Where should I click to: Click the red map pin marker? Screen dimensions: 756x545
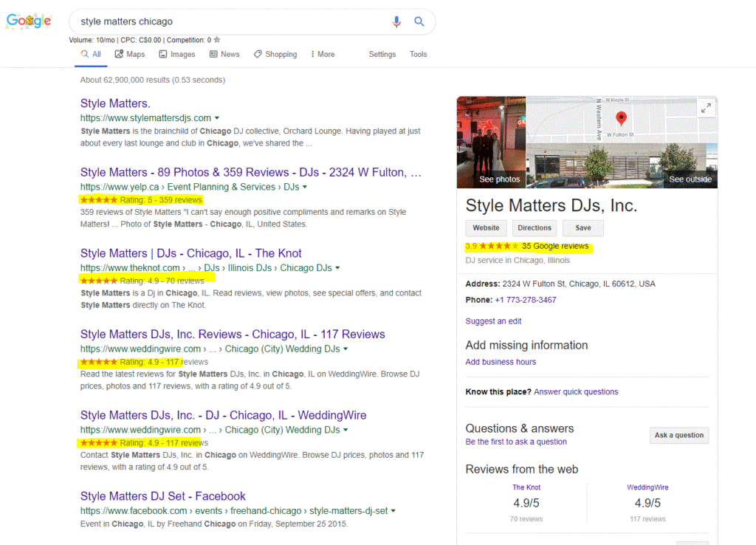[622, 118]
